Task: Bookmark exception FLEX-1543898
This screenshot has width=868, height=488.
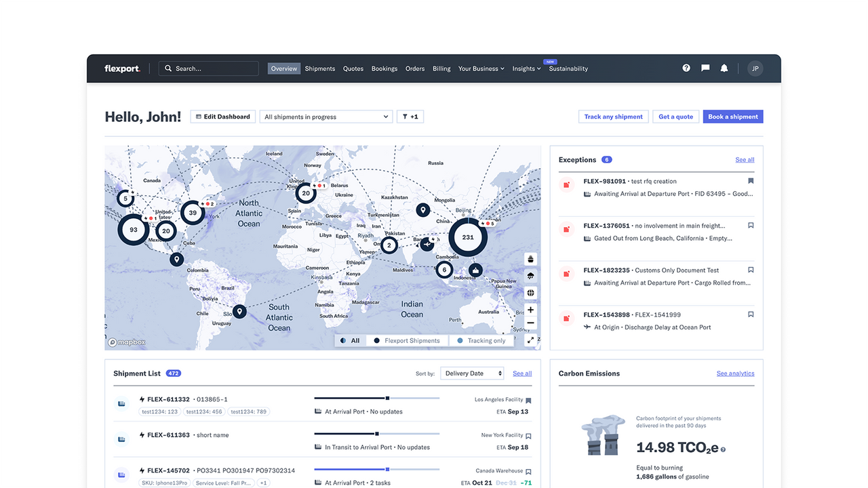Action: [751, 314]
